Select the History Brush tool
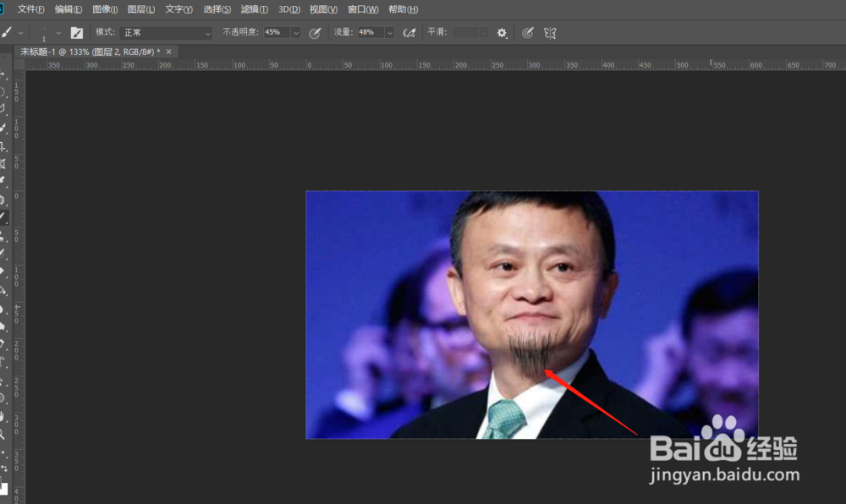 click(x=3, y=254)
